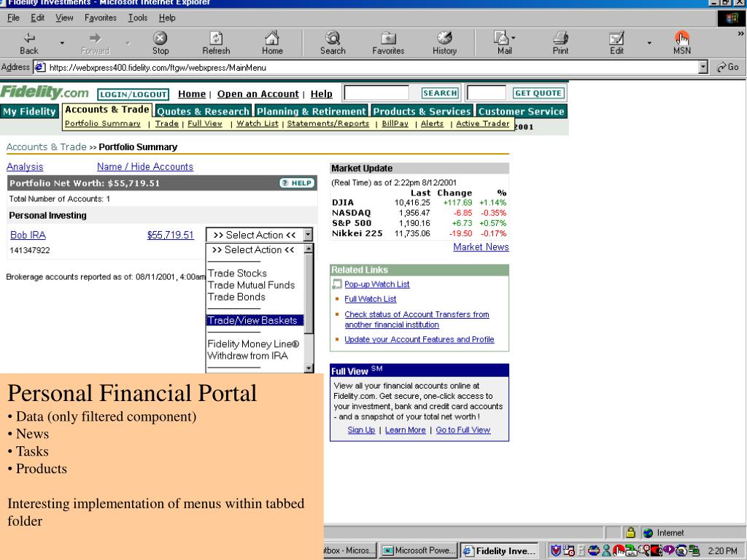Click the quote symbol text field
Image resolution: width=747 pixels, height=560 pixels.
(486, 93)
